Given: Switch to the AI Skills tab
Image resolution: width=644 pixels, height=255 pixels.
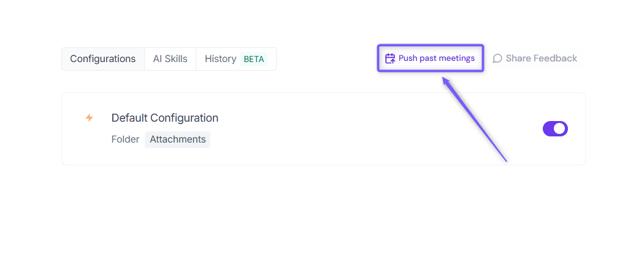Looking at the screenshot, I should click(170, 59).
